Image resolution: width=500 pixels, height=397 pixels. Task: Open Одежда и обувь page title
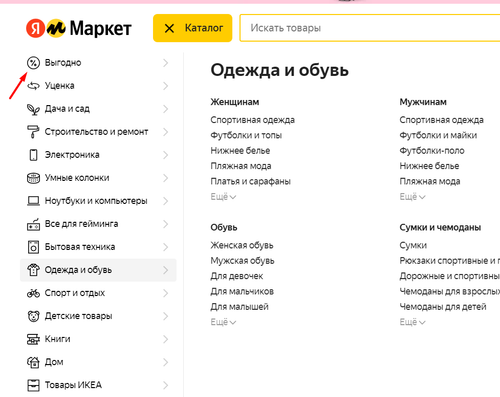(x=279, y=70)
